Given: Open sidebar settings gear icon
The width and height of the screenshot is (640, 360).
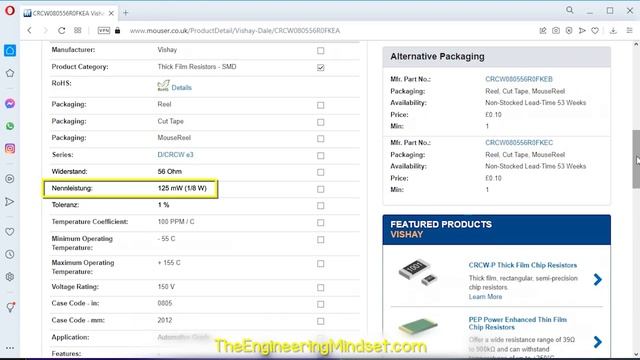Looking at the screenshot, I should click(10, 277).
